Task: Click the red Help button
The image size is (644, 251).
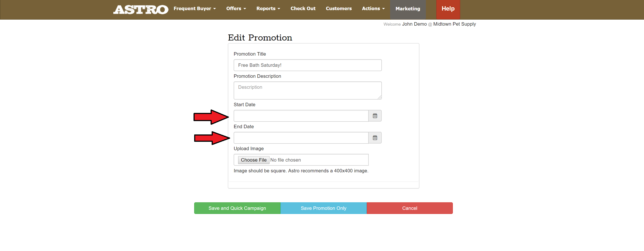Action: [x=448, y=9]
